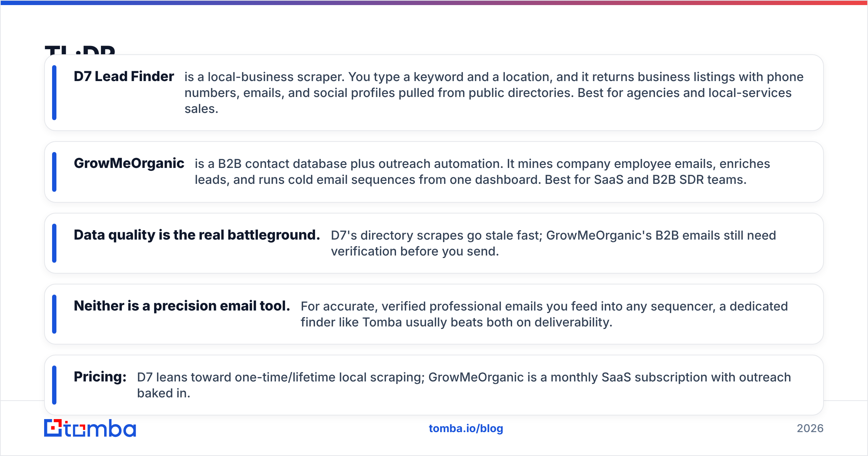Click the Neither is a precision email tool heading

(182, 306)
